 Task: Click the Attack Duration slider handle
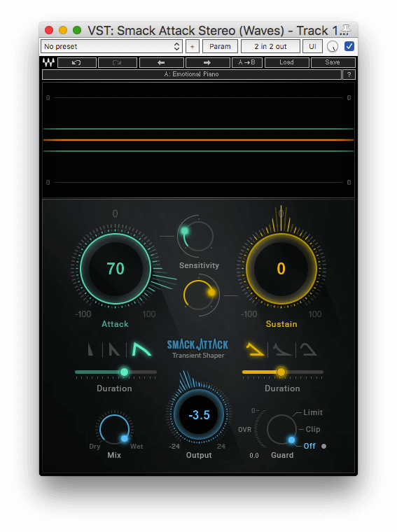(125, 372)
